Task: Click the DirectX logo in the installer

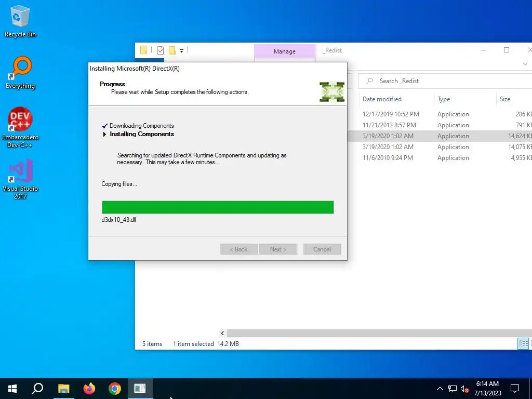Action: (x=332, y=91)
